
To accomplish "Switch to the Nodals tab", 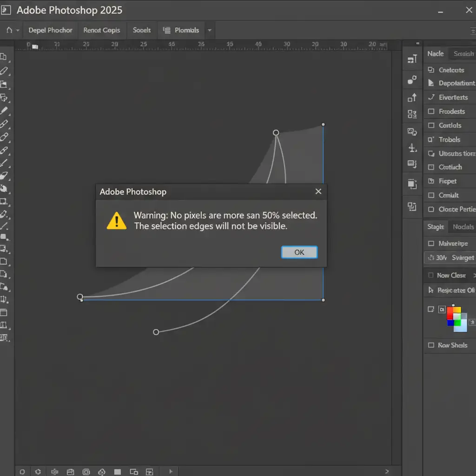I will pyautogui.click(x=463, y=227).
